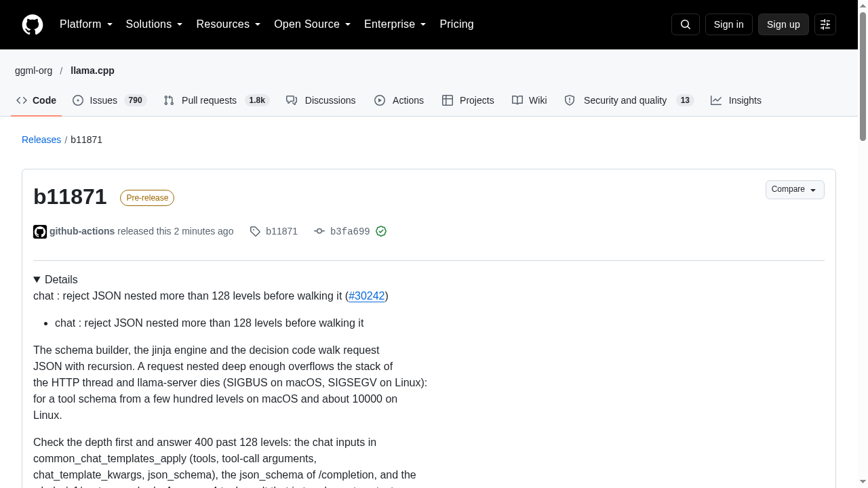
Task: Click the tag icon beside b11871
Action: 255,232
